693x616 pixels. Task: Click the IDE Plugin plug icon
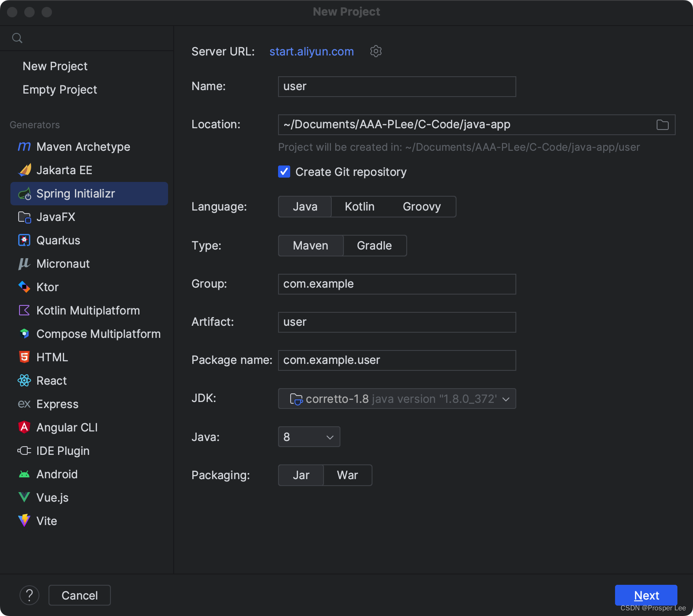(24, 451)
